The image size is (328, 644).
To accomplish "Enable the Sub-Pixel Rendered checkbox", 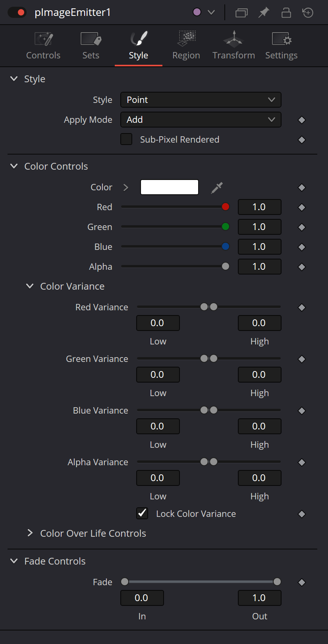I will pos(126,139).
